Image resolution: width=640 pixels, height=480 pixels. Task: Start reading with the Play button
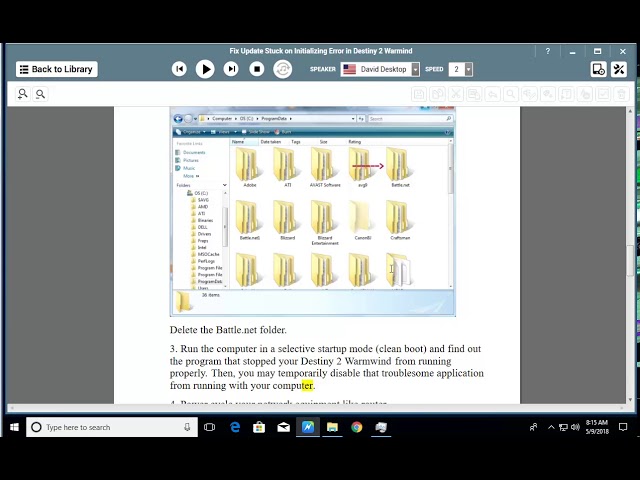pyautogui.click(x=205, y=69)
